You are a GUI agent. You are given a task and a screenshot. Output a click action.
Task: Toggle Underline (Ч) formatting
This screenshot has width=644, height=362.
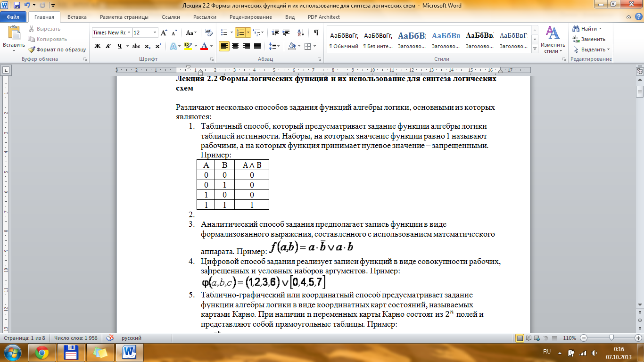(119, 46)
